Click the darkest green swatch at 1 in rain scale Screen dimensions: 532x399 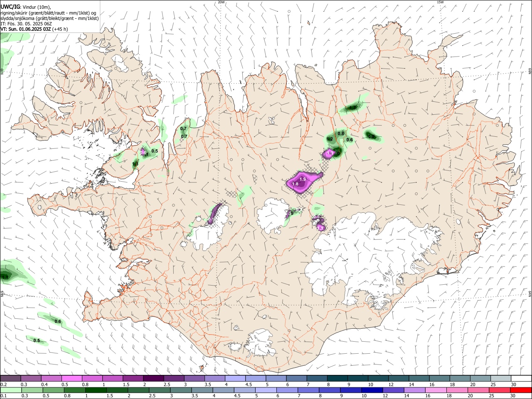95,390
